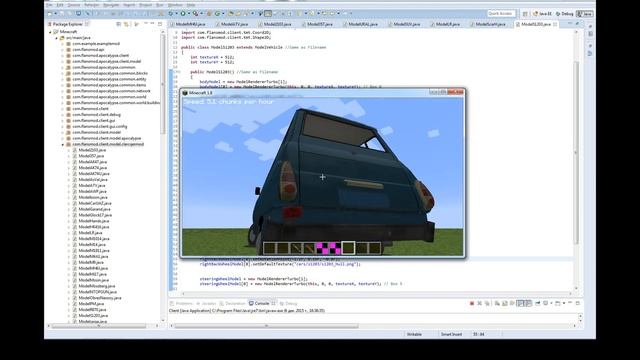Minimize the Console view
Image resolution: width=640 pixels, height=360 pixels.
click(570, 303)
